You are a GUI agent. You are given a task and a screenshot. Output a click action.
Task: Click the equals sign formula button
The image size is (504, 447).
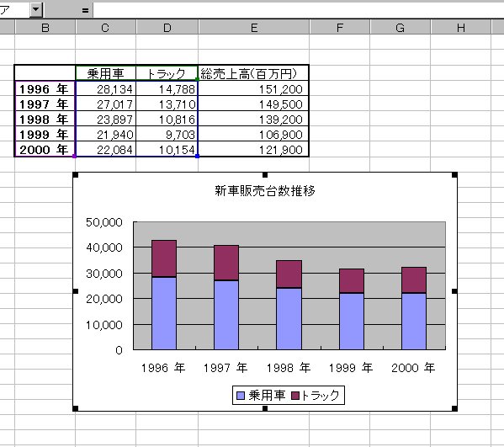tap(85, 11)
